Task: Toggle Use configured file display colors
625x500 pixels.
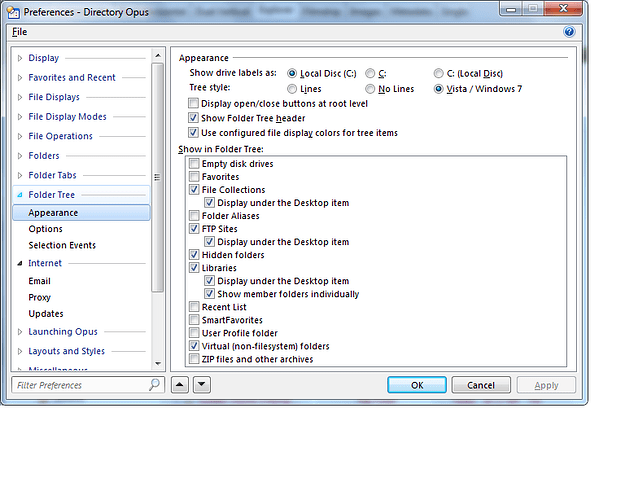Action: [x=193, y=132]
